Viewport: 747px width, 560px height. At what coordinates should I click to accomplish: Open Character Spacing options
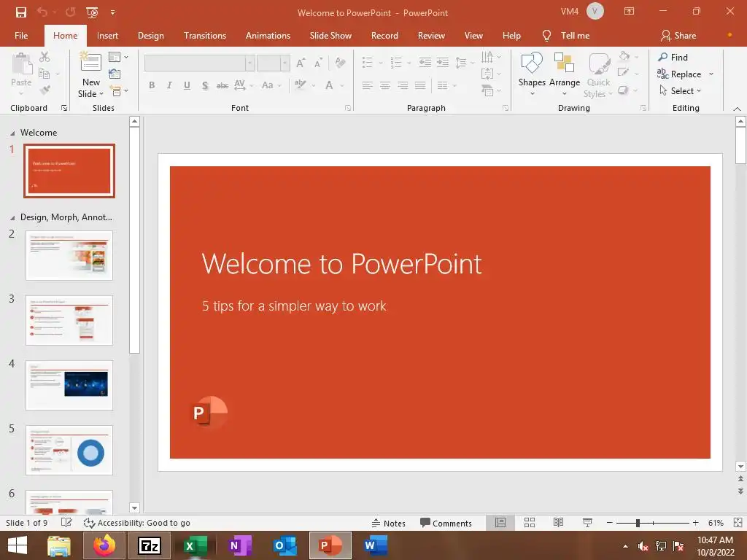click(x=242, y=85)
